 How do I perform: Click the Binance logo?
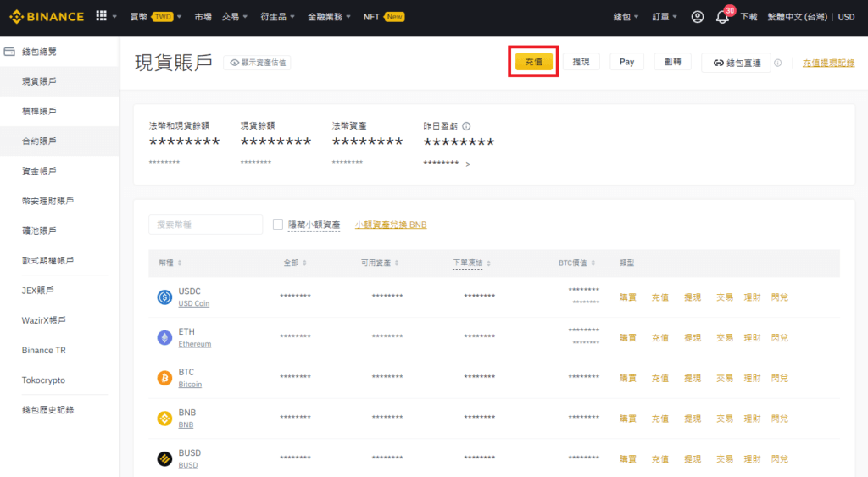pyautogui.click(x=47, y=17)
